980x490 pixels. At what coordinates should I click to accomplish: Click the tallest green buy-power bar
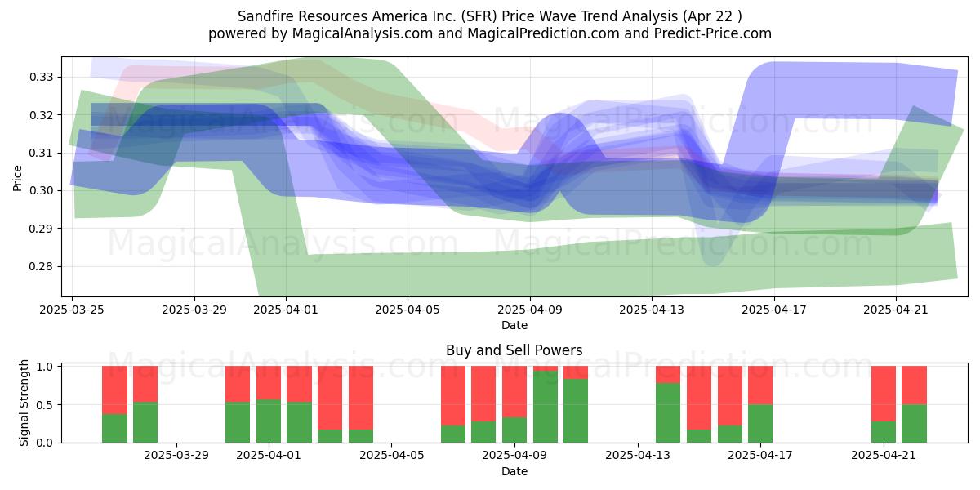[546, 407]
